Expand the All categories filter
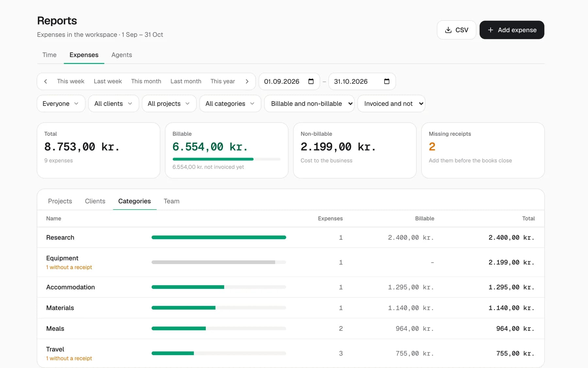 click(230, 104)
